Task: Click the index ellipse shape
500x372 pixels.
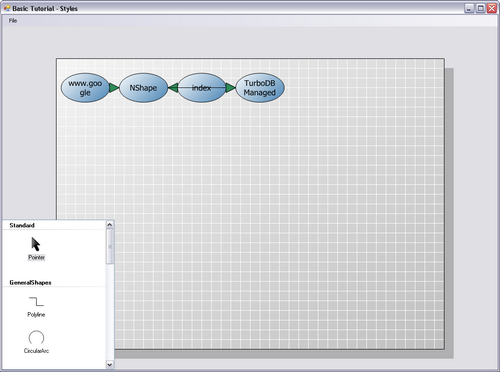Action: point(202,88)
